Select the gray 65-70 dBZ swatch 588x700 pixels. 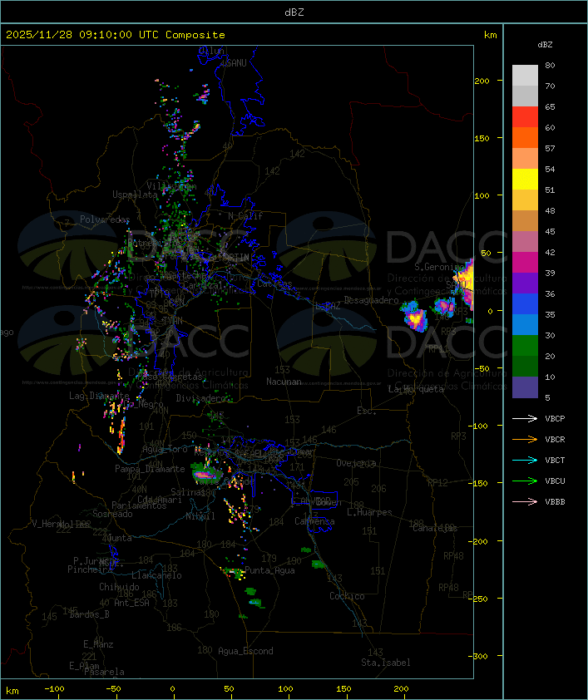pos(525,96)
